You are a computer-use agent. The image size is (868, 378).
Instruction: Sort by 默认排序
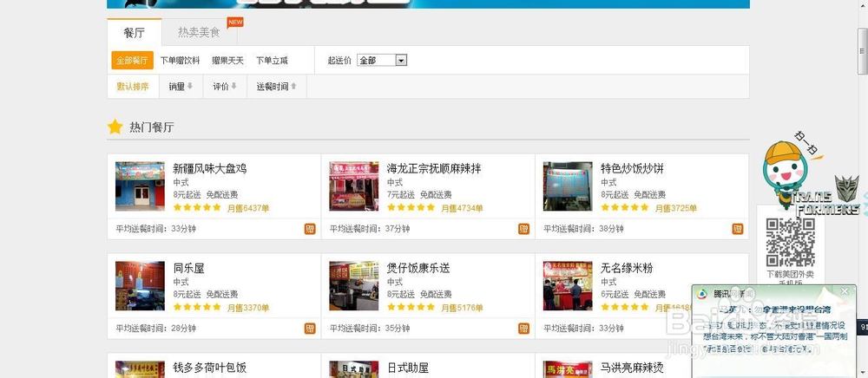[x=133, y=86]
